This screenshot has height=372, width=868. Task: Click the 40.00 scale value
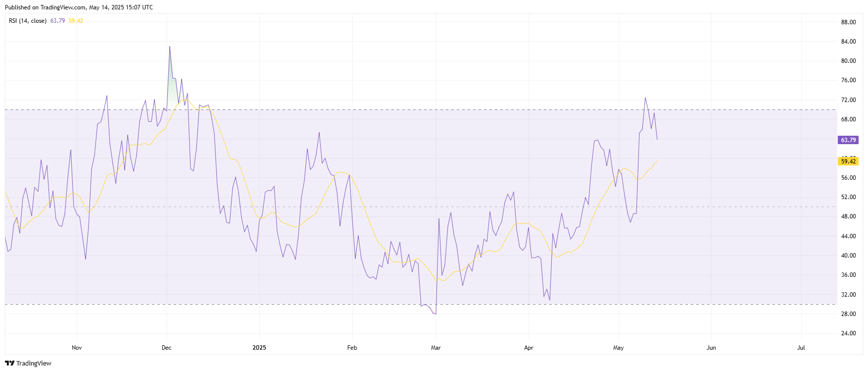848,256
